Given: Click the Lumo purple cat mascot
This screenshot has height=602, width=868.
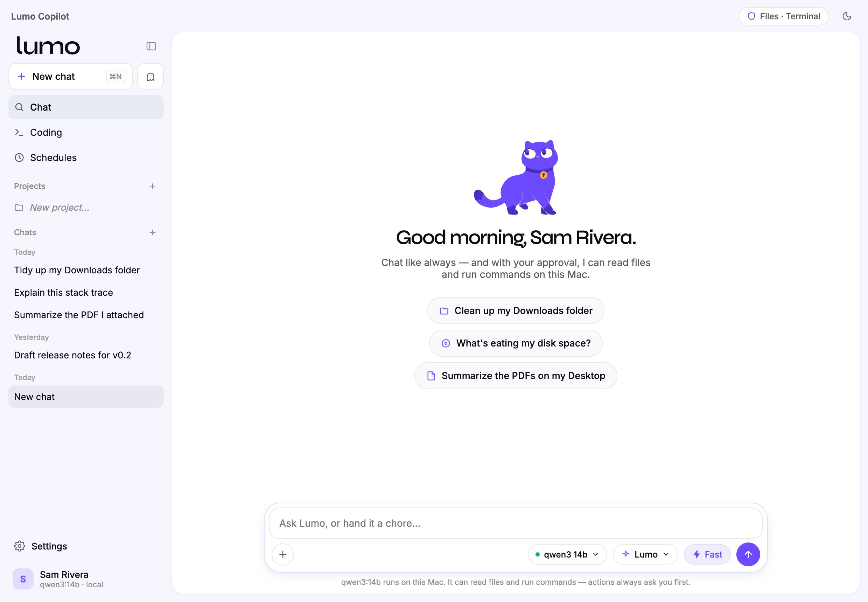Looking at the screenshot, I should point(516,177).
